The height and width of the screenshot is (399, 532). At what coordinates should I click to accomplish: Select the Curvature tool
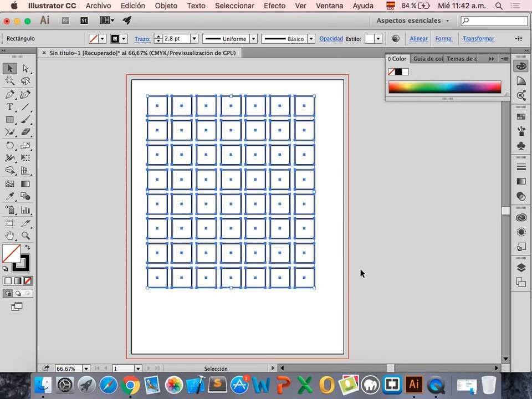pos(25,94)
